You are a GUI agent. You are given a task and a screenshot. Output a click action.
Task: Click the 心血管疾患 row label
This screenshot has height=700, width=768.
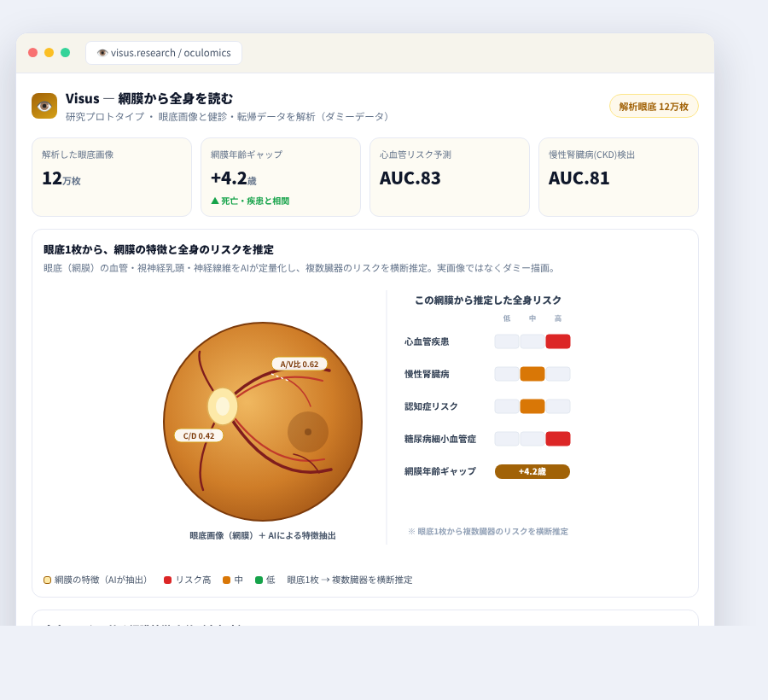[x=427, y=341]
